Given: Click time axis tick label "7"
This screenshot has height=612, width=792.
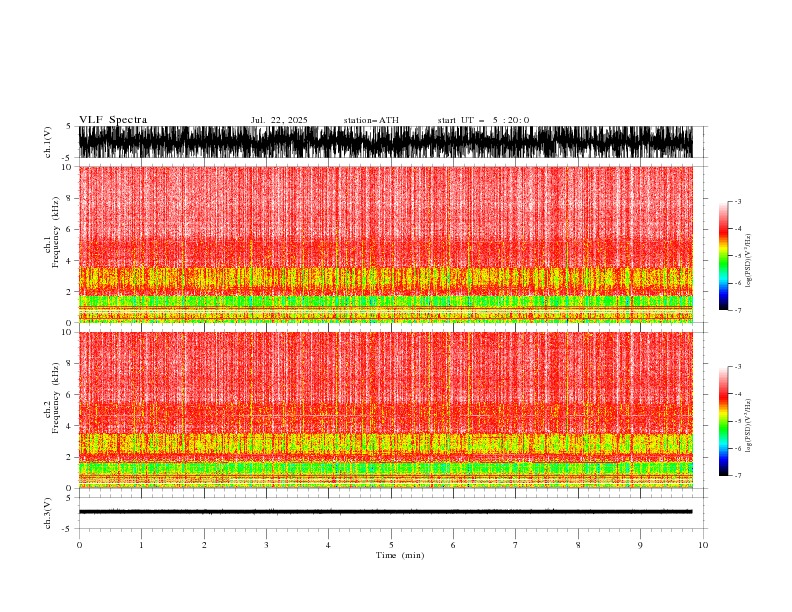Looking at the screenshot, I should 515,545.
